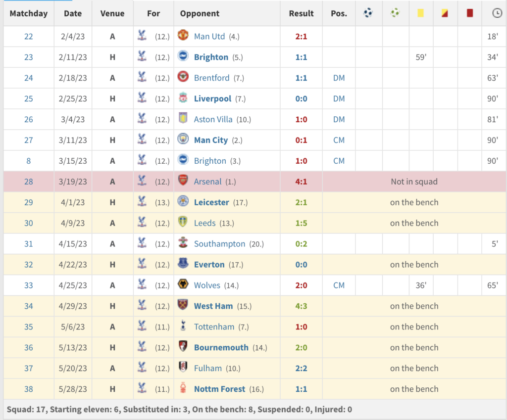Open matchday 8 link

[28, 161]
